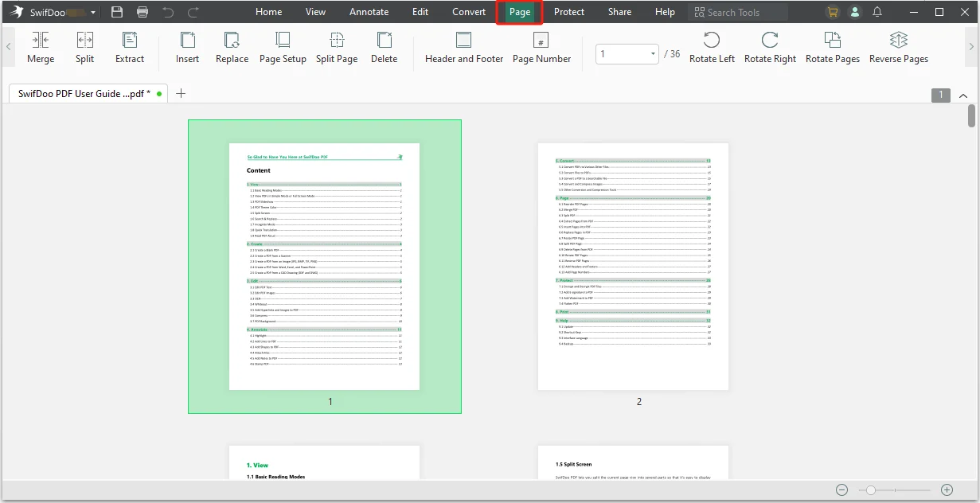Image resolution: width=980 pixels, height=503 pixels.
Task: Open the SwifDoo app menu arrow
Action: 93,13
